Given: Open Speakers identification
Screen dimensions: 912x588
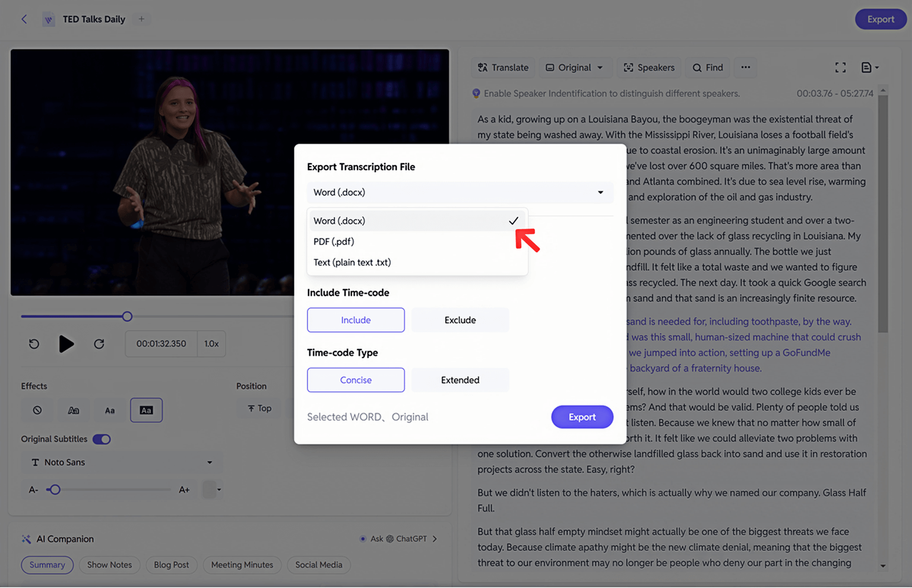Looking at the screenshot, I should click(649, 68).
